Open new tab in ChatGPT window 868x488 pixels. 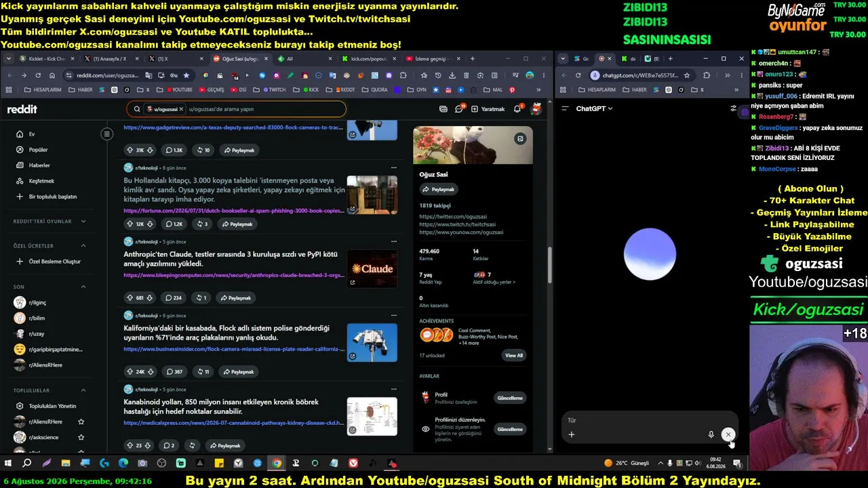[670, 59]
